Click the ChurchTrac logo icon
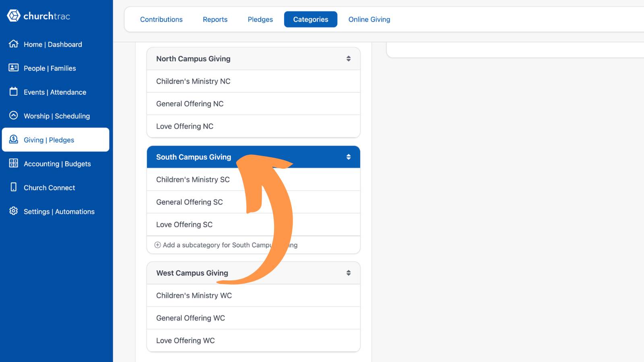This screenshot has width=644, height=362. point(14,16)
